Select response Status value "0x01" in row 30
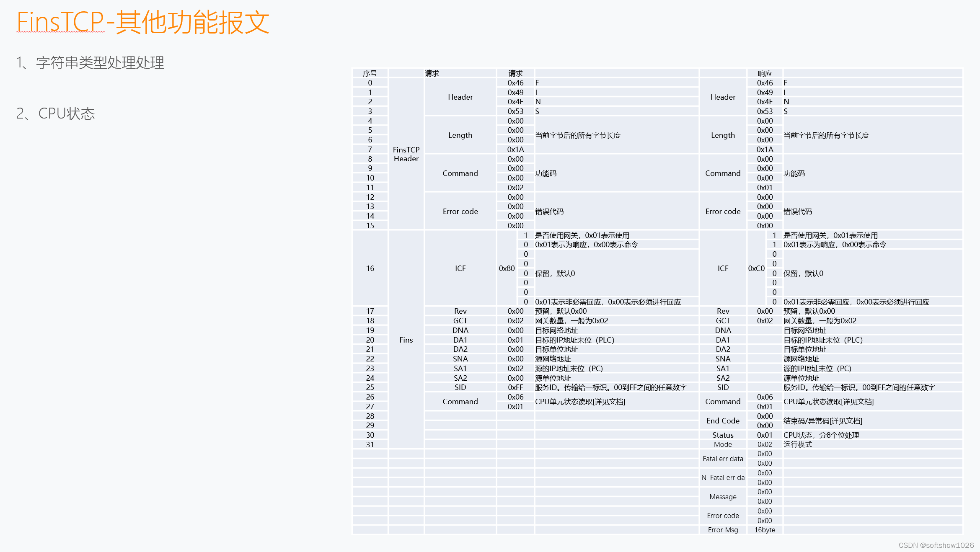Screen dimensions: 980x552 (765, 435)
